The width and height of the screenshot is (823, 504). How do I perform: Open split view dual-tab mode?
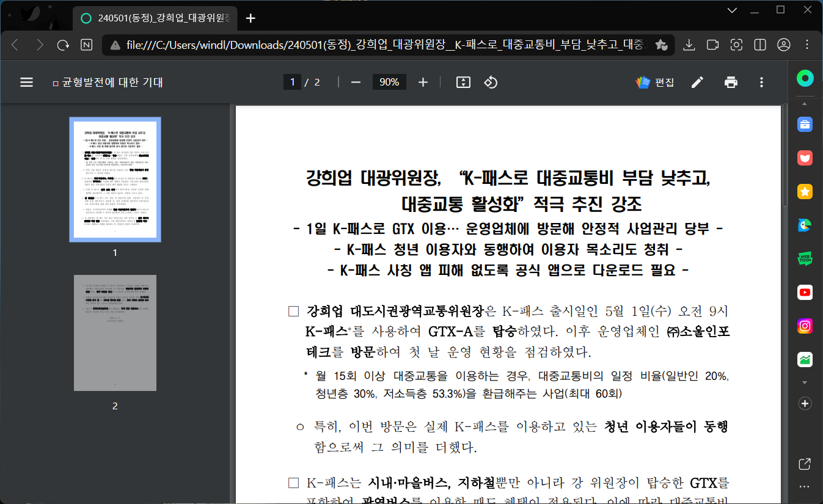point(760,45)
